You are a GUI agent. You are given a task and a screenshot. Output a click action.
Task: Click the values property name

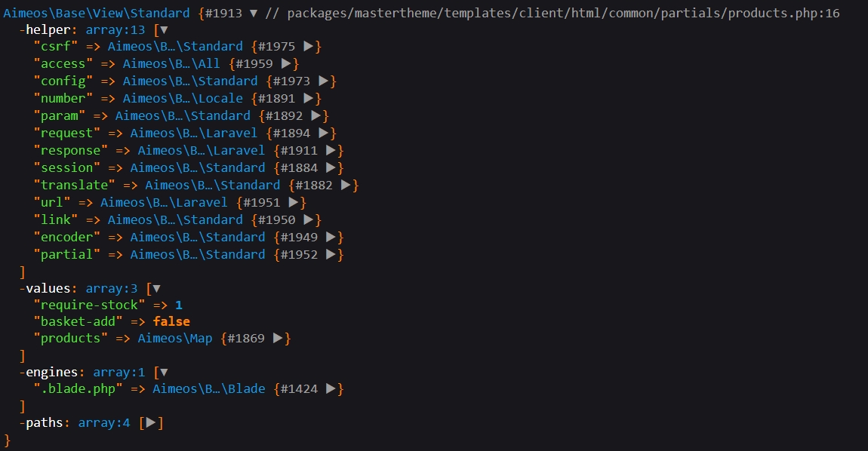[x=48, y=288]
